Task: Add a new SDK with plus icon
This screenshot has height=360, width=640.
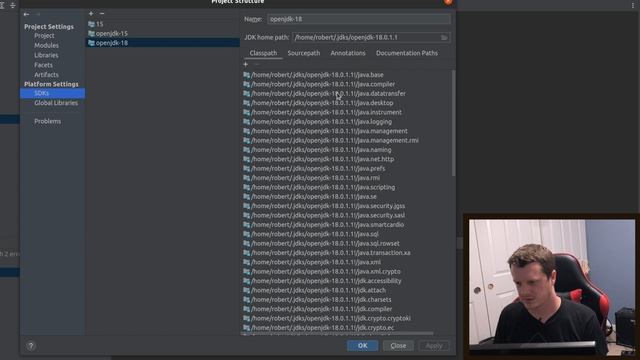Action: click(91, 13)
